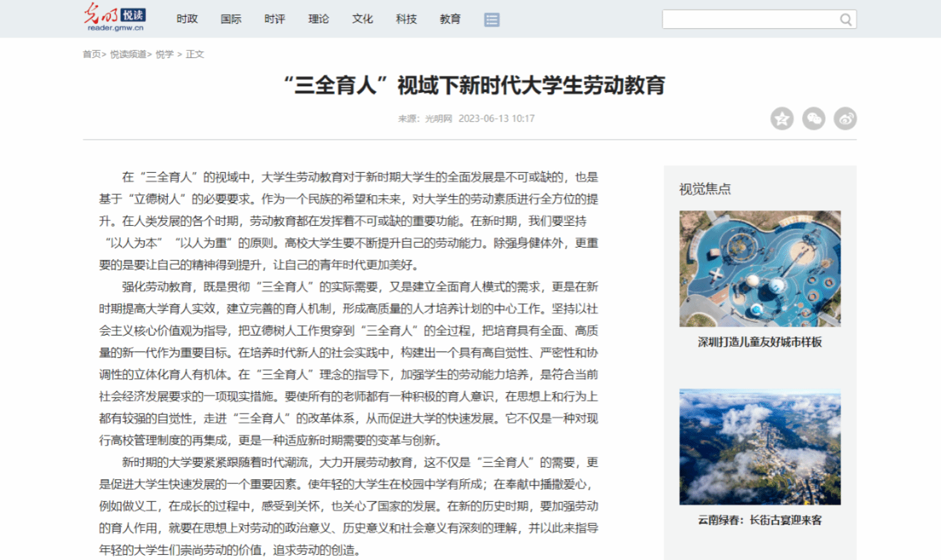941x560 pixels.
Task: Go to the 教育 section
Action: (x=450, y=19)
